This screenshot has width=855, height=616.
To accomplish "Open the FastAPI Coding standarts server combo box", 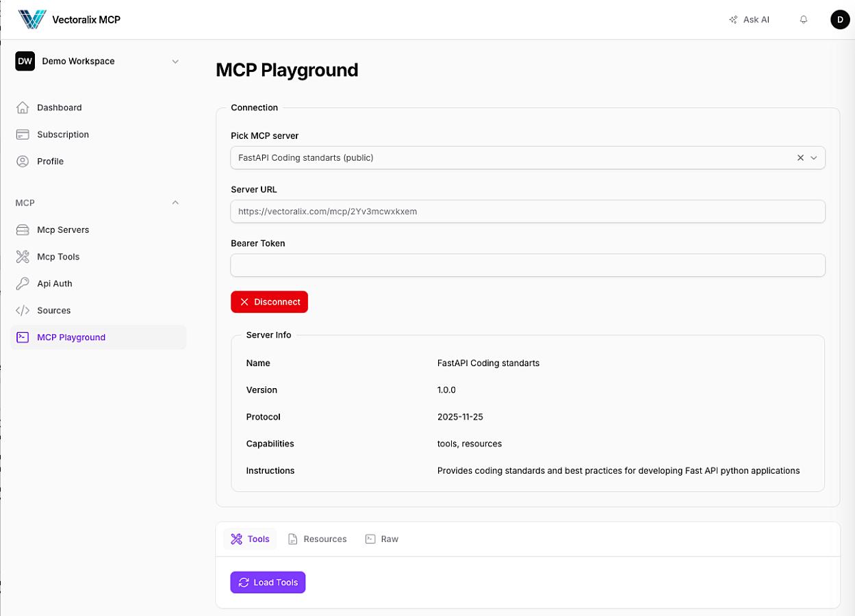I will [528, 157].
